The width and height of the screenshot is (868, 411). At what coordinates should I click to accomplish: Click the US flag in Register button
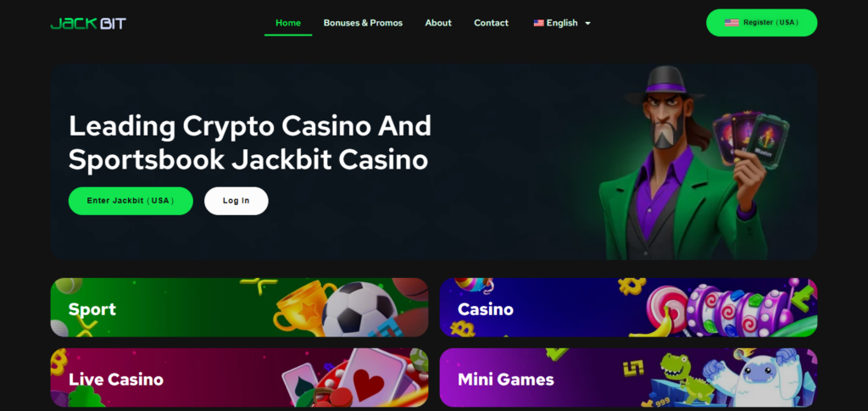(x=732, y=23)
